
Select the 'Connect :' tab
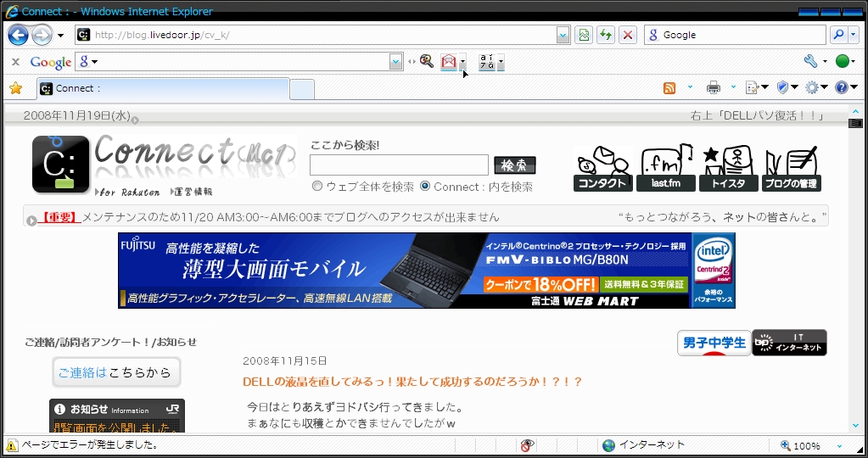(x=163, y=88)
